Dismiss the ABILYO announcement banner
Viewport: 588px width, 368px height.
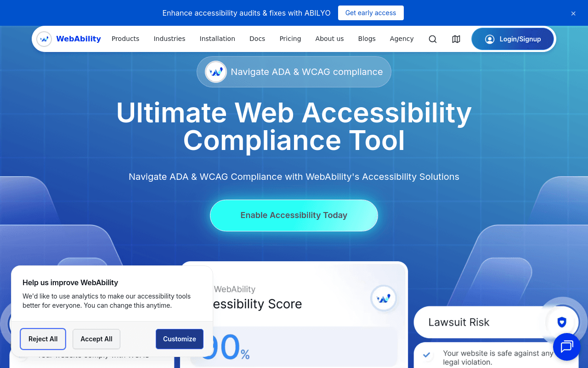point(573,13)
